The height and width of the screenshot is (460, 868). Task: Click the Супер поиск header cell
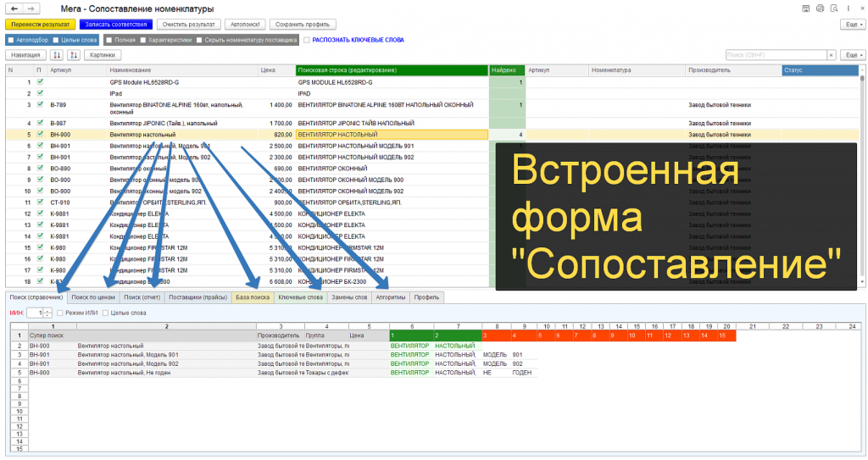click(52, 335)
